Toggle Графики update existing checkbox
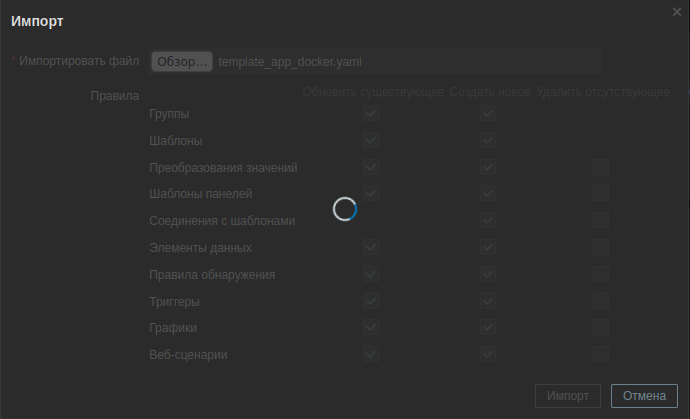 371,327
